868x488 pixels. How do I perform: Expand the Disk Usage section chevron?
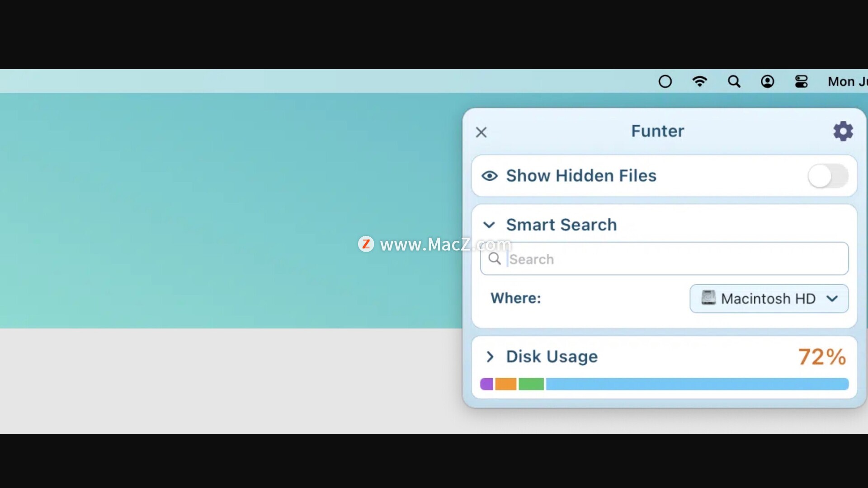[490, 357]
